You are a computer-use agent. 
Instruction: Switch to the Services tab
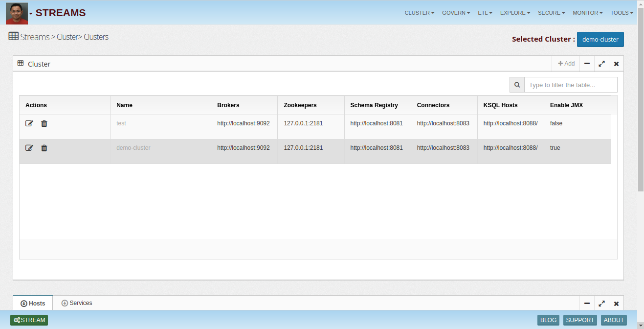[77, 303]
